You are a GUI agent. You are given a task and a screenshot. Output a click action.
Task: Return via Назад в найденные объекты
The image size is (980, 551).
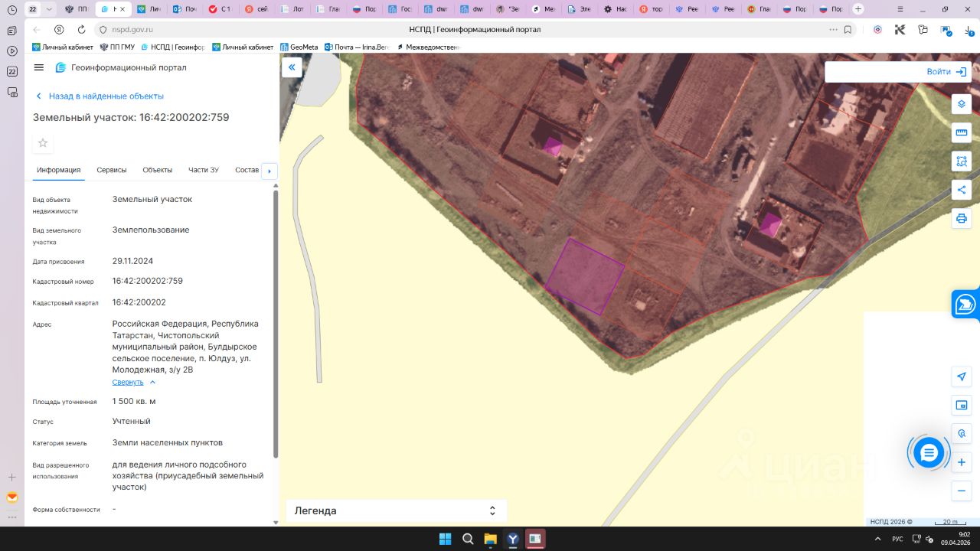coord(100,96)
